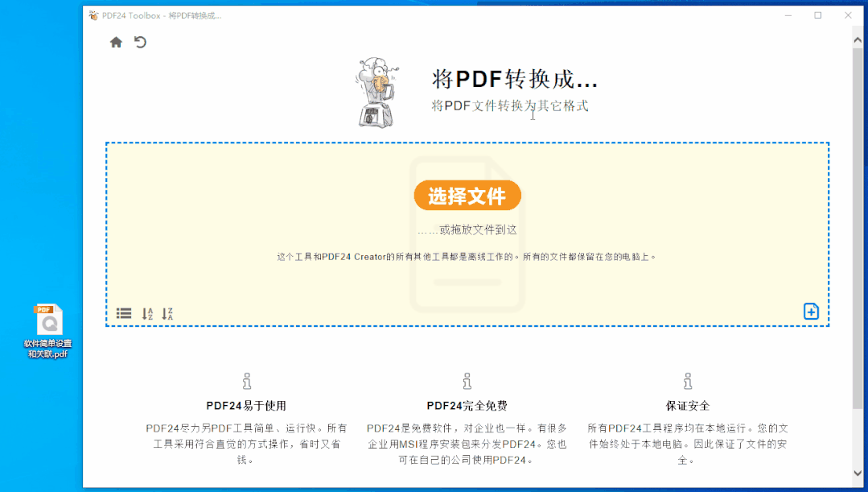Maximize the PDF24 Toolbox window
Screen dimensions: 868x492
(x=817, y=15)
